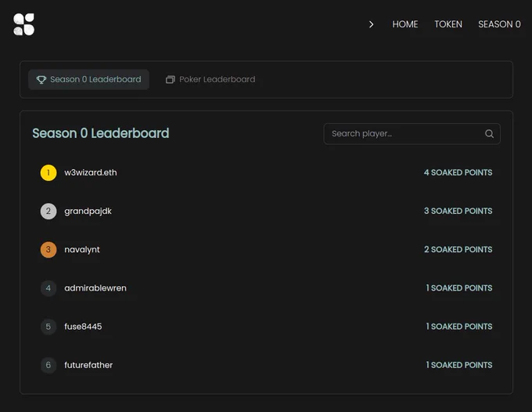Open player w3wizard.eth
532x412 pixels.
(x=91, y=172)
